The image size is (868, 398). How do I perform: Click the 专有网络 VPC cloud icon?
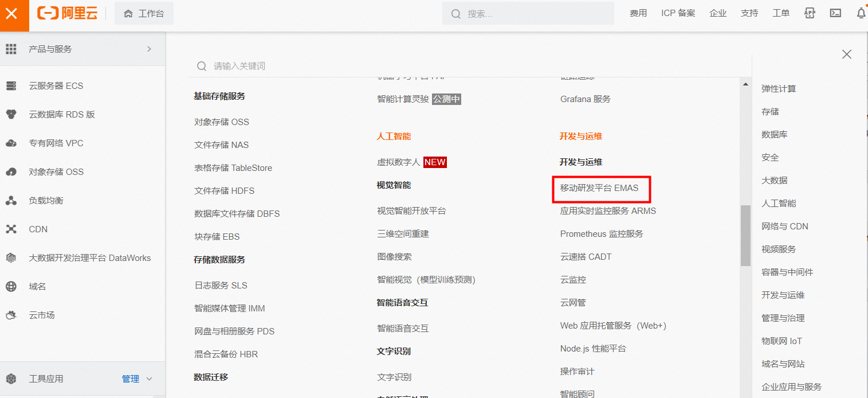[11, 143]
